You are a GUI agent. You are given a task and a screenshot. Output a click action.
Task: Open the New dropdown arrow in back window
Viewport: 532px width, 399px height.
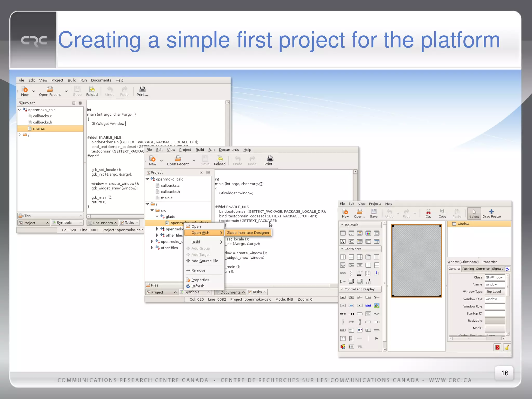34,91
